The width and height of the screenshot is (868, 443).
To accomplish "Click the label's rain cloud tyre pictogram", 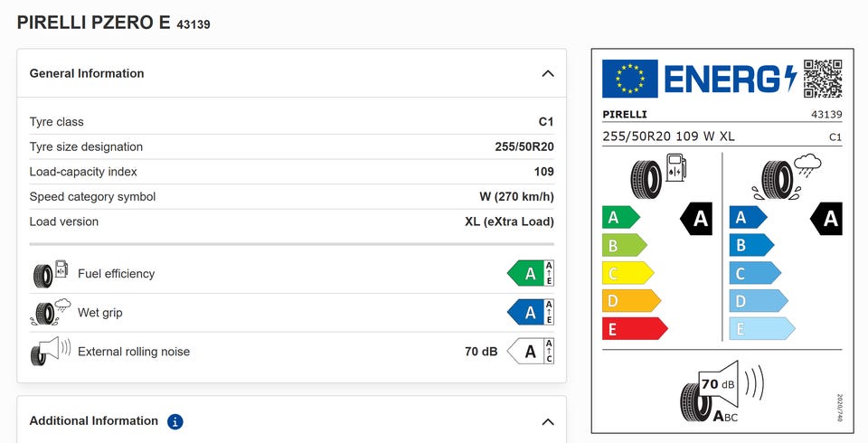I will [x=786, y=176].
